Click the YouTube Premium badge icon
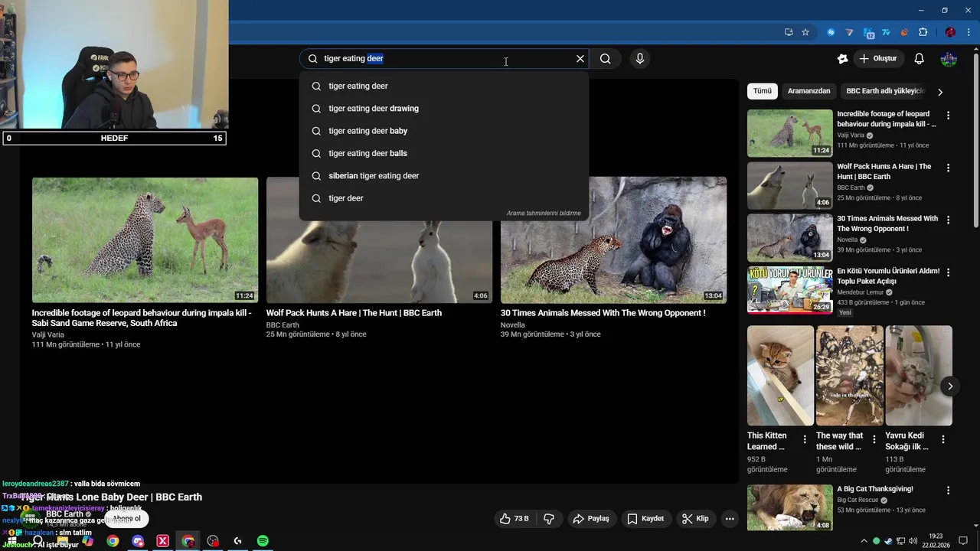The width and height of the screenshot is (980, 551). point(843,59)
